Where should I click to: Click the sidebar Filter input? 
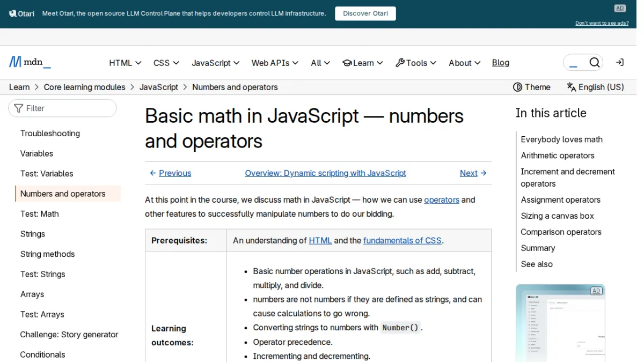(x=62, y=108)
